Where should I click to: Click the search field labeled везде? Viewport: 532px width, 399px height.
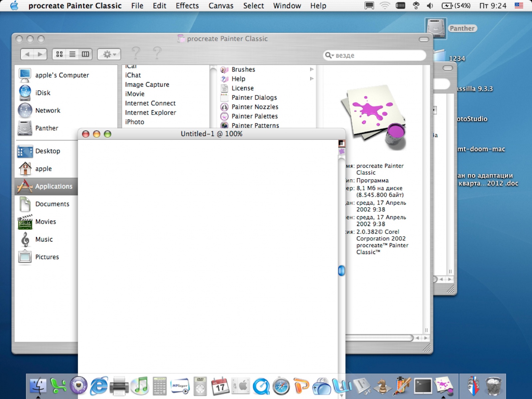pos(374,55)
